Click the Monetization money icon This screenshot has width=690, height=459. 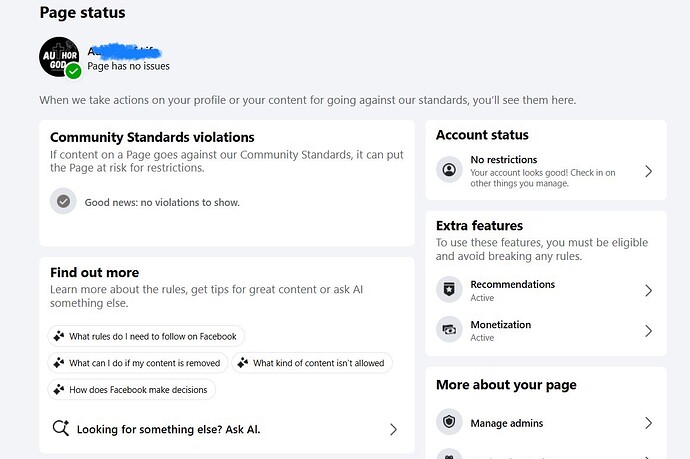tap(450, 330)
